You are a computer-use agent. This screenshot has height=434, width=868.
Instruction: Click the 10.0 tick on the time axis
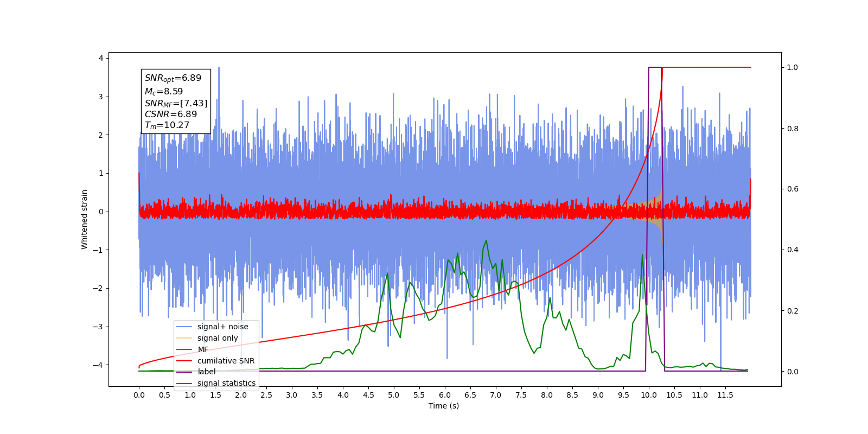coord(648,395)
